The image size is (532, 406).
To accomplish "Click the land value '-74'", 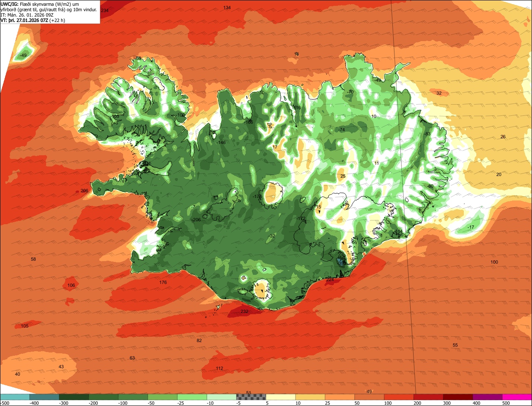I will 341,130.
